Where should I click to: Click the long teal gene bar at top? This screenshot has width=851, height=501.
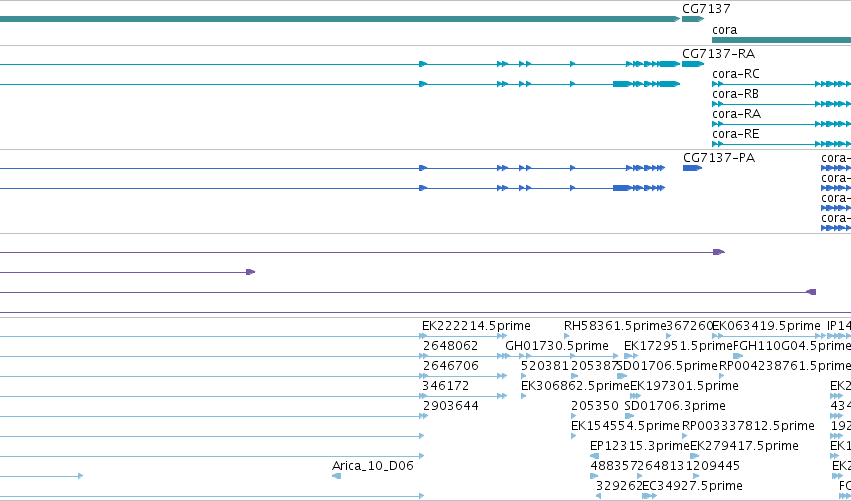340,19
